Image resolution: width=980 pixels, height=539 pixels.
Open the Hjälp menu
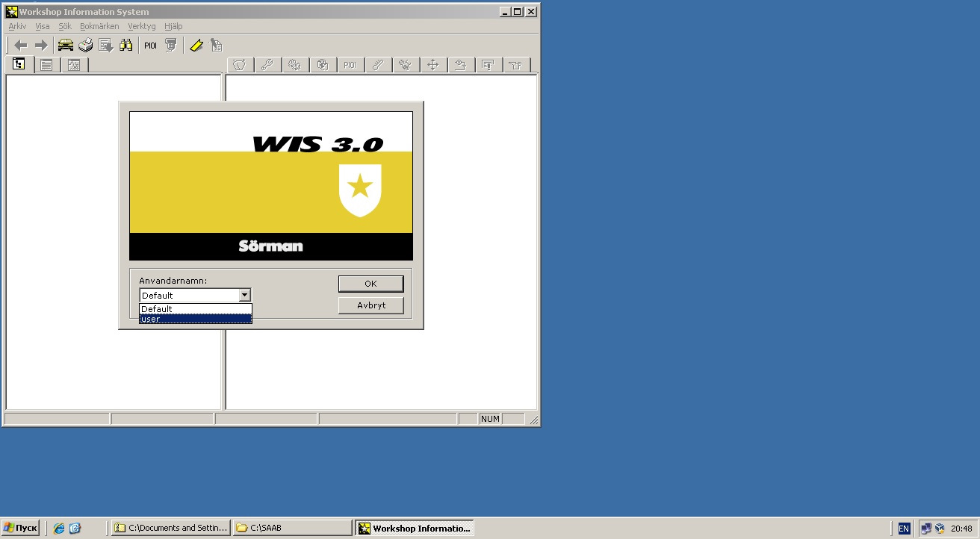[173, 26]
